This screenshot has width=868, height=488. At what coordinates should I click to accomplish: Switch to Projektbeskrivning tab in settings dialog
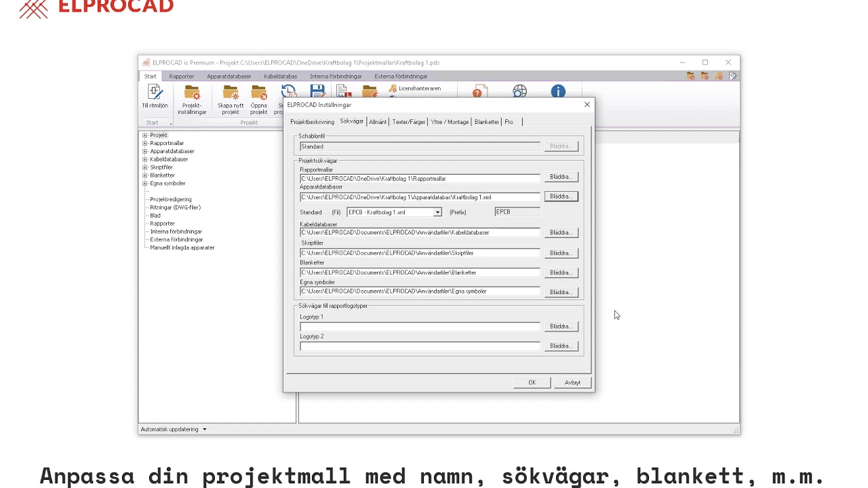[x=312, y=122]
